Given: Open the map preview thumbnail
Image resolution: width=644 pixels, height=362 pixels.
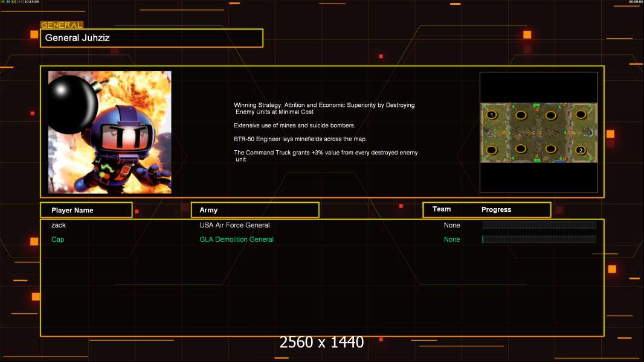Looking at the screenshot, I should coord(539,132).
